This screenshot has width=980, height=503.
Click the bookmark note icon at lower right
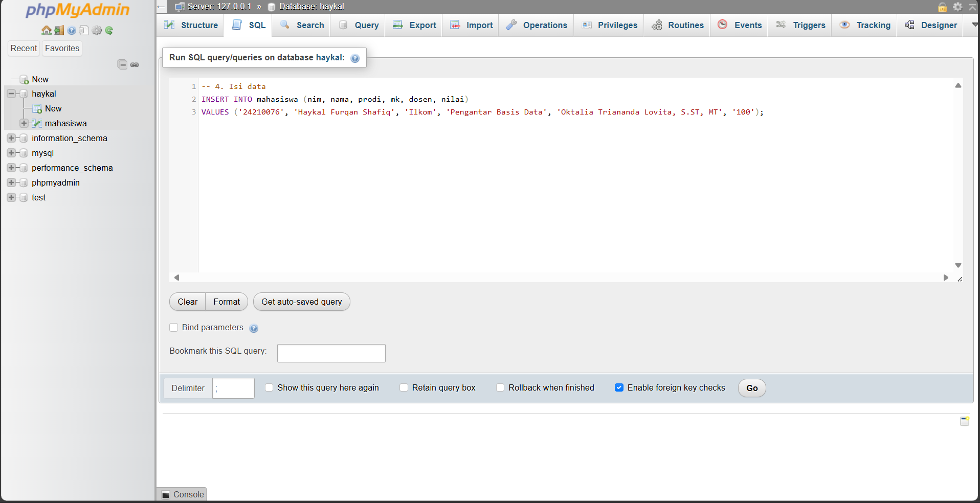pos(965,421)
